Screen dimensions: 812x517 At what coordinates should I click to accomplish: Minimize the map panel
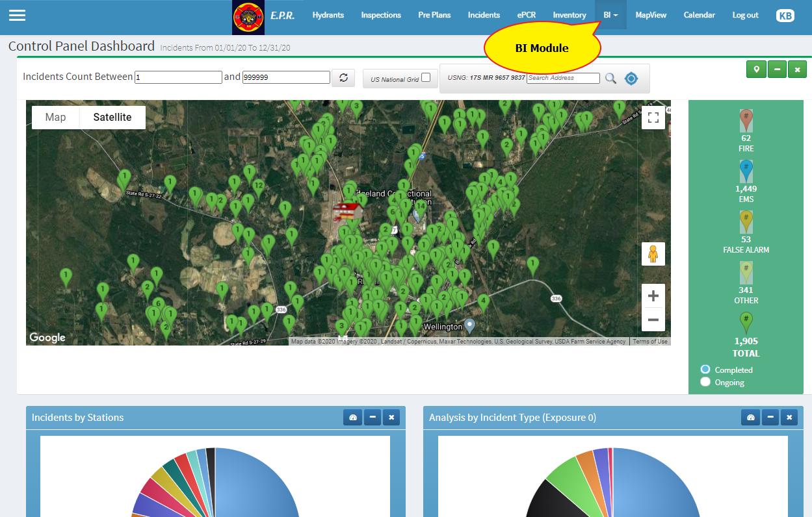tap(777, 69)
